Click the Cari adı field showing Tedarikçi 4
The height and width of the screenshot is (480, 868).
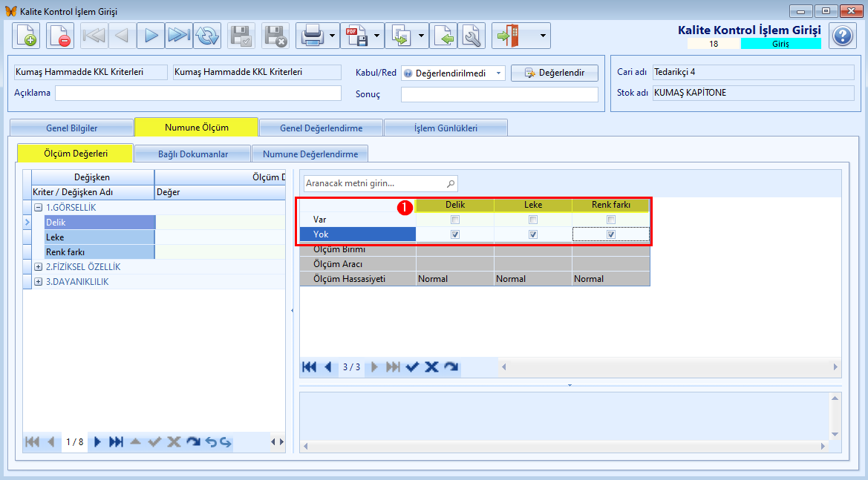(754, 73)
